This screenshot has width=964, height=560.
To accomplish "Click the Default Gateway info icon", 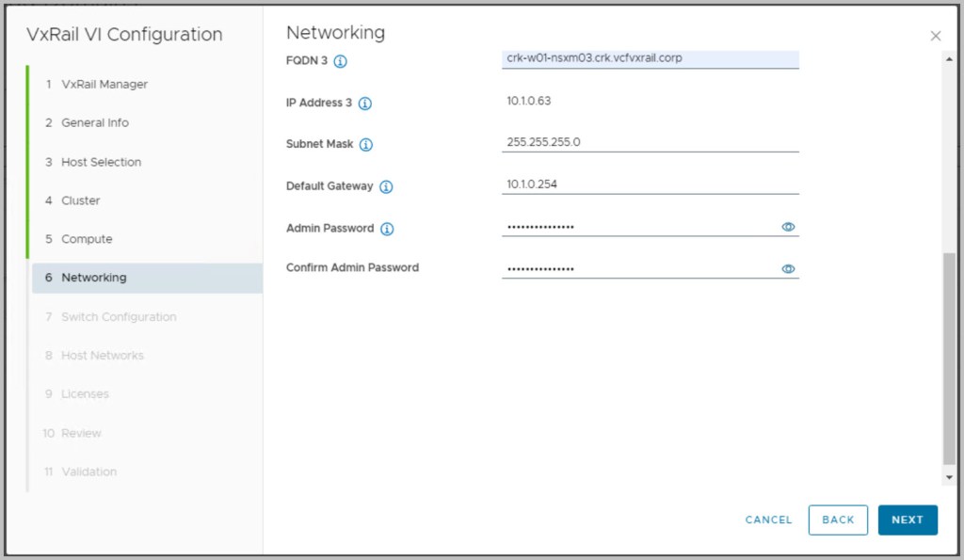I will click(386, 187).
